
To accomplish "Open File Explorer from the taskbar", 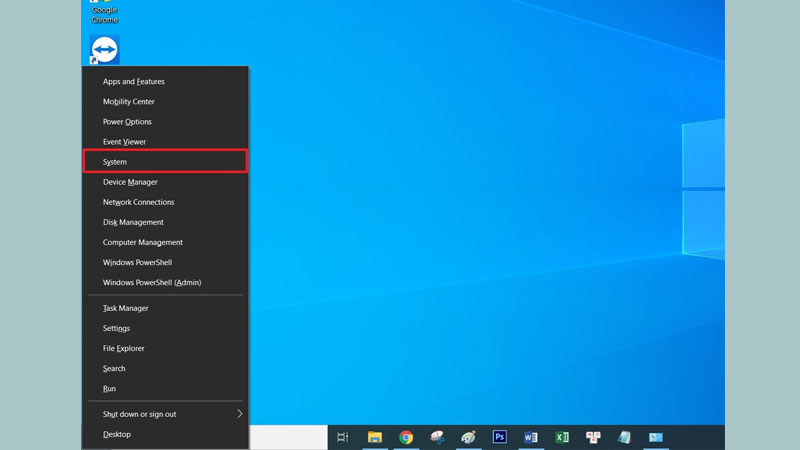I will [375, 437].
